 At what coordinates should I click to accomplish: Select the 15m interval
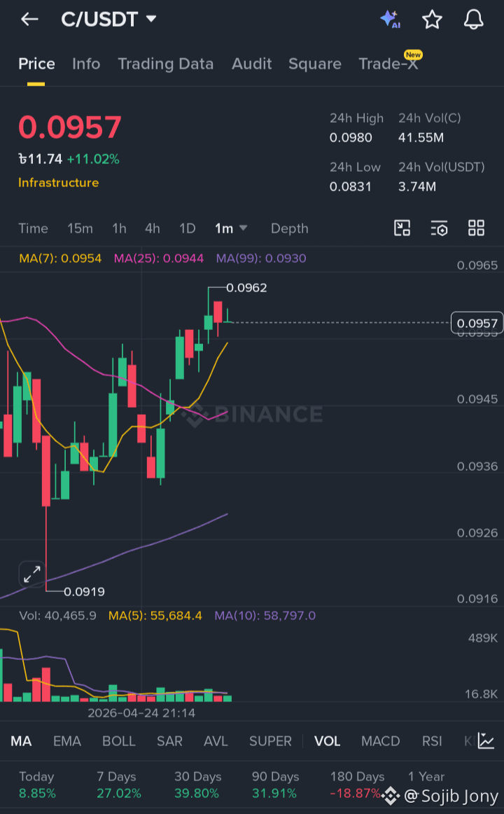coord(80,228)
